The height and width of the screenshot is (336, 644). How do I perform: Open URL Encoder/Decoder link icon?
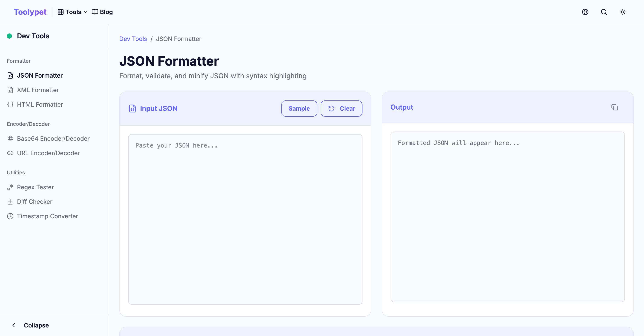coord(10,153)
